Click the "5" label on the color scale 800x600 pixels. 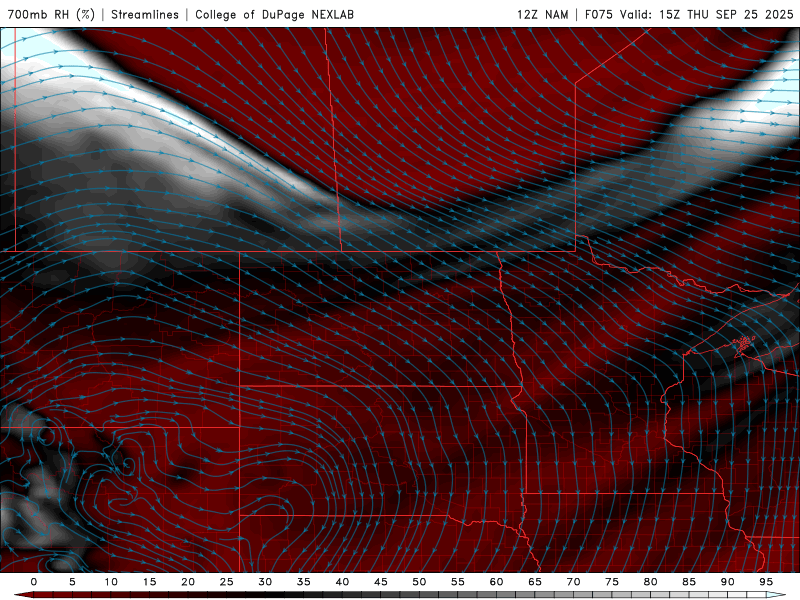tap(72, 582)
